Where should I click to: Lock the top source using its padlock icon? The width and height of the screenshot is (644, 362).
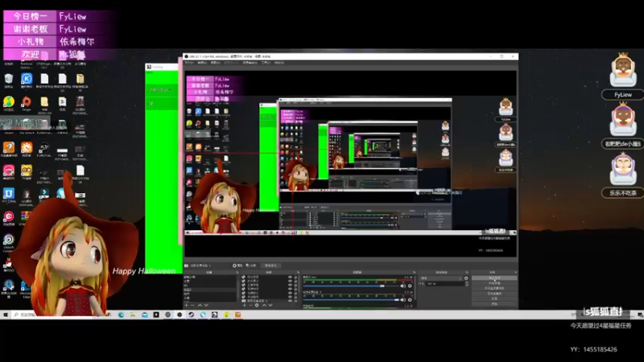pos(295,277)
